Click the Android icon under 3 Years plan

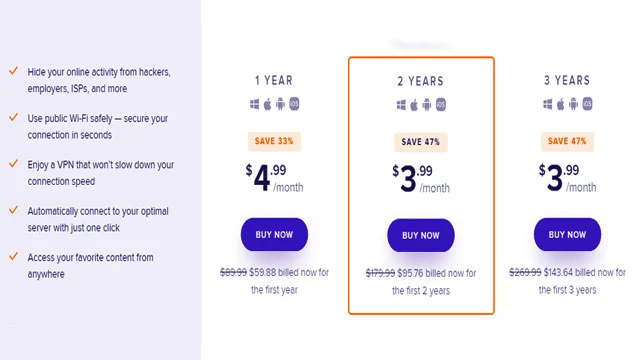[x=574, y=104]
